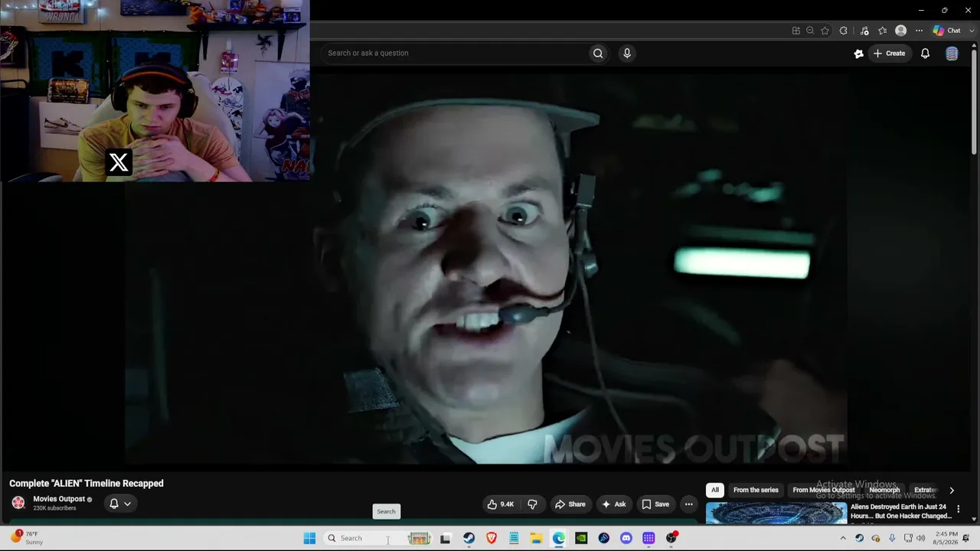Switch to Microsoft Edge in the taskbar

click(x=559, y=538)
